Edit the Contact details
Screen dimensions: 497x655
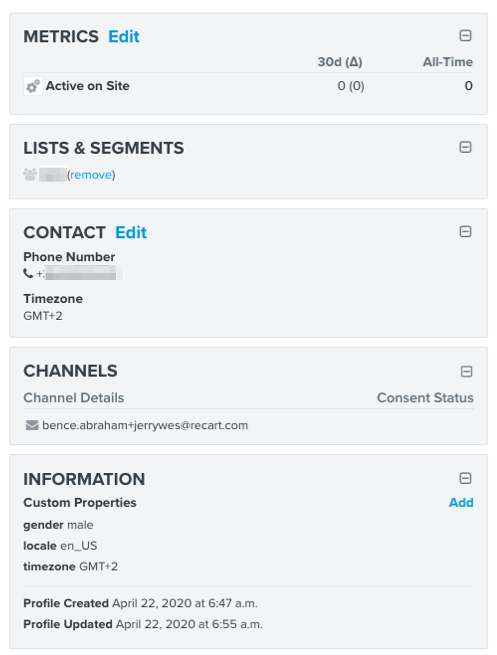(x=131, y=233)
